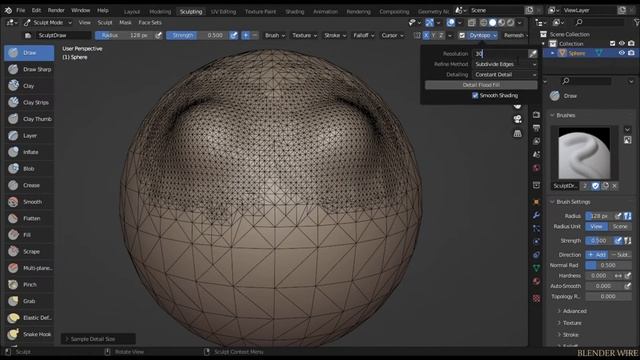Viewport: 640px width, 360px height.
Task: Toggle camera view in the viewport
Action: [518, 119]
